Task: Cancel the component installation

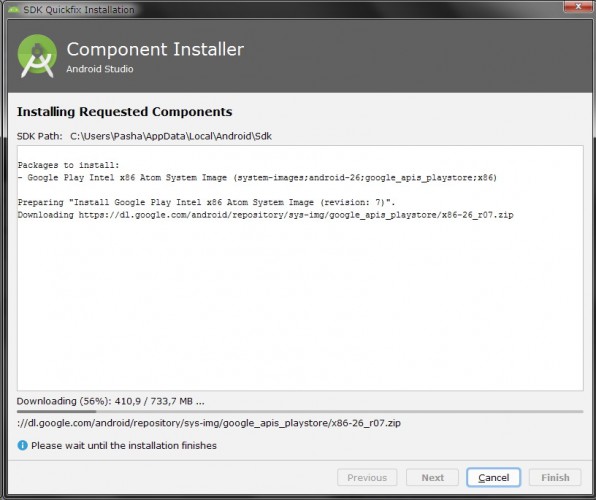Action: (493, 477)
